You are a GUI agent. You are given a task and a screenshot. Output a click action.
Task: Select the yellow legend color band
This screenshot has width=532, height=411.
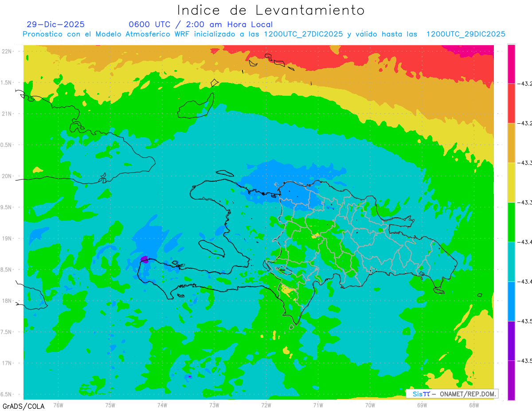pos(511,182)
